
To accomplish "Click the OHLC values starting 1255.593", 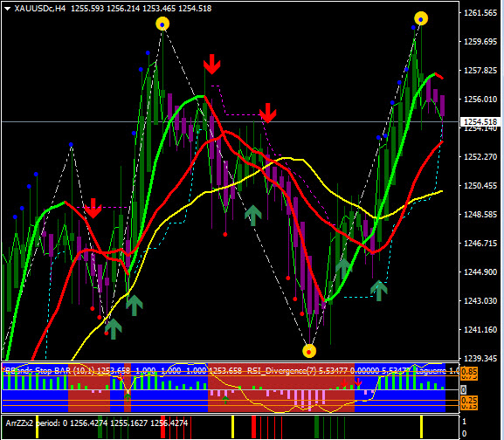I will [142, 9].
